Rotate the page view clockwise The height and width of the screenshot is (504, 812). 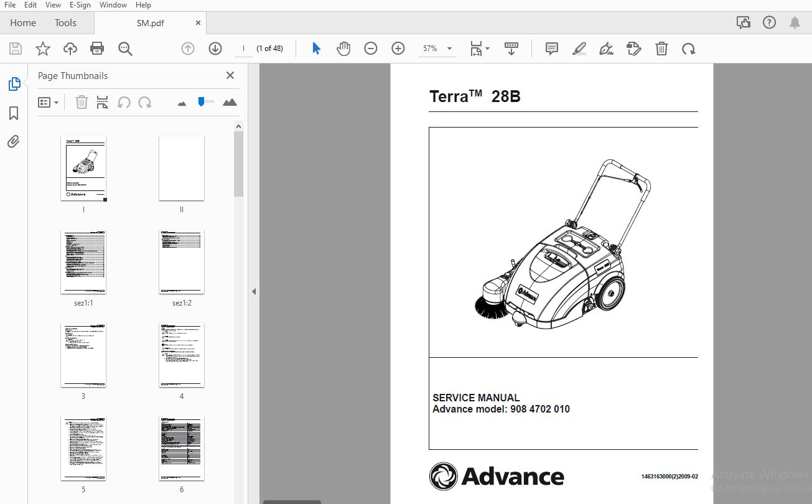pyautogui.click(x=689, y=49)
